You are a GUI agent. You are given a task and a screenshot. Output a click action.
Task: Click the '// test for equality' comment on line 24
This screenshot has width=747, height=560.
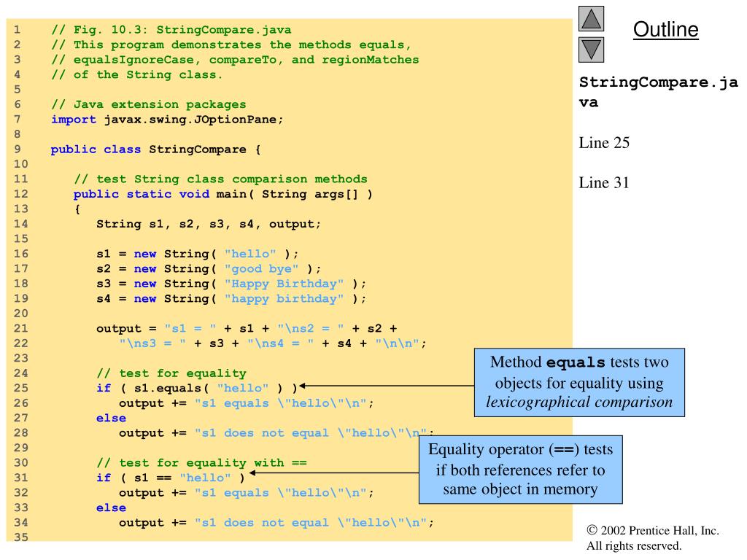[x=171, y=373]
